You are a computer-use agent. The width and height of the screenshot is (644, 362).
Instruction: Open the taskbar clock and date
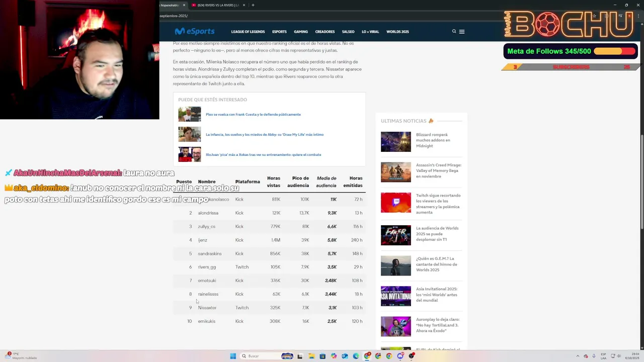click(x=632, y=356)
